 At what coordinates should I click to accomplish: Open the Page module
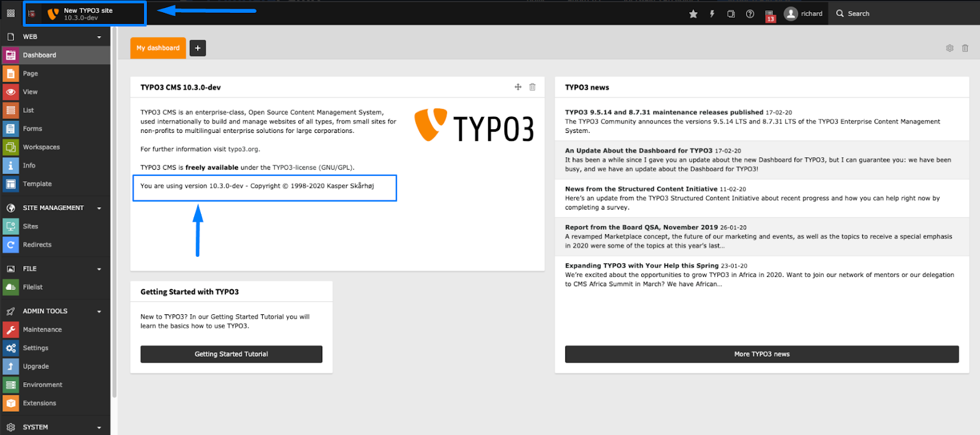[x=55, y=74]
